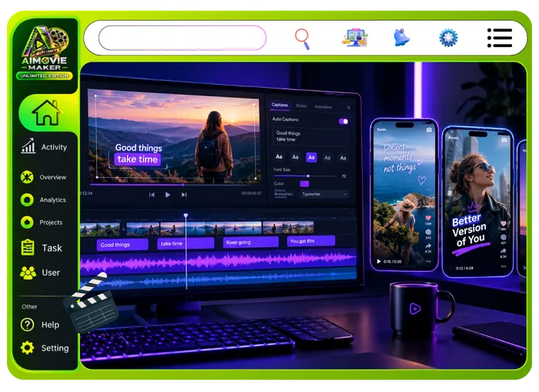This screenshot has height=392, width=539.
Task: Share the 'Collect moments' reel
Action: tap(428, 246)
